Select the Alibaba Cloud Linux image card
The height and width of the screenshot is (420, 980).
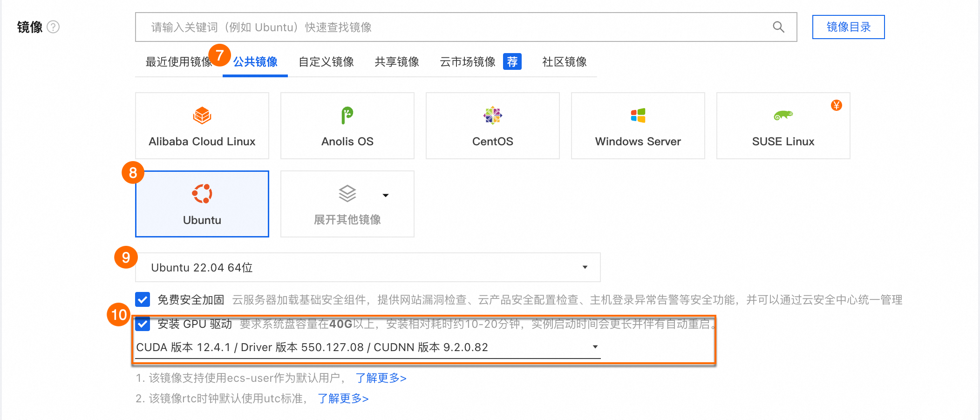click(x=202, y=126)
